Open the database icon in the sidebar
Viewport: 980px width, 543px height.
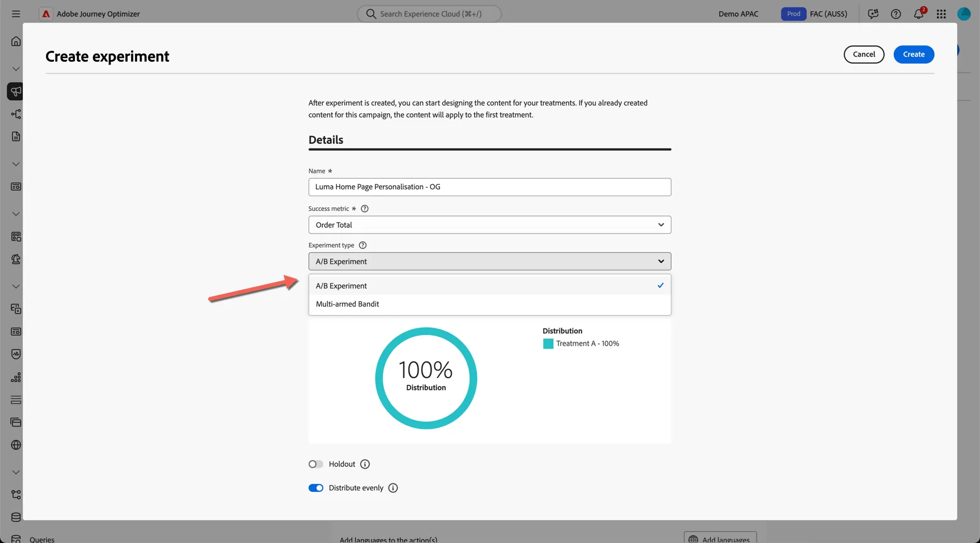[x=16, y=517]
